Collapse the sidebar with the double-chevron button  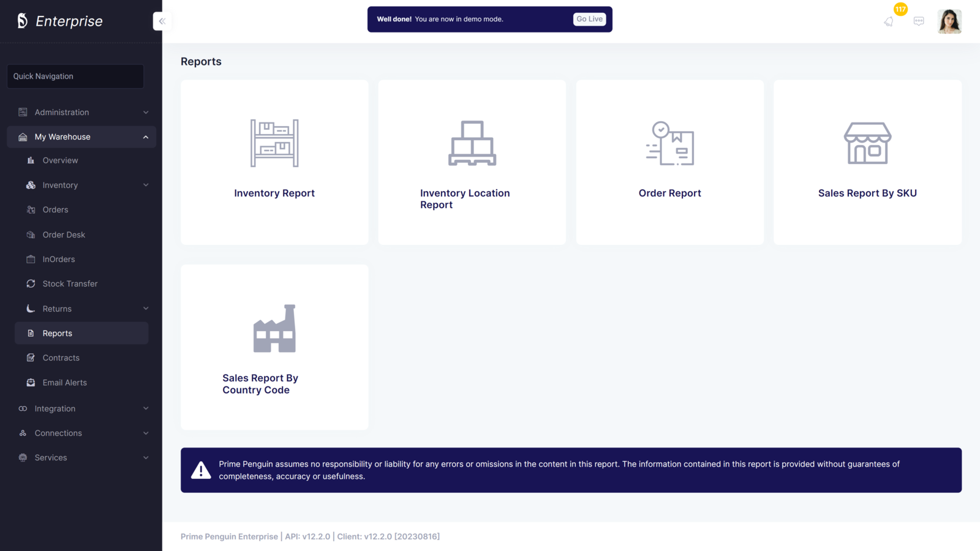162,21
